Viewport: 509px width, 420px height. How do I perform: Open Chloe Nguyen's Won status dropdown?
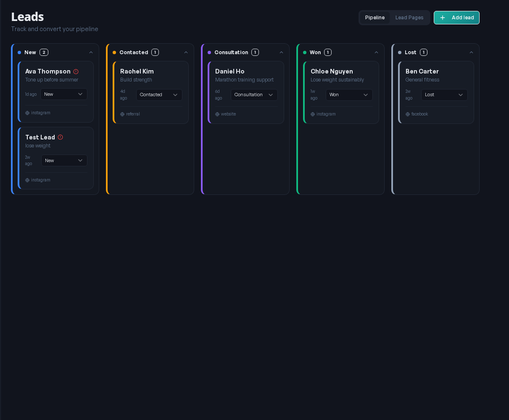(349, 95)
